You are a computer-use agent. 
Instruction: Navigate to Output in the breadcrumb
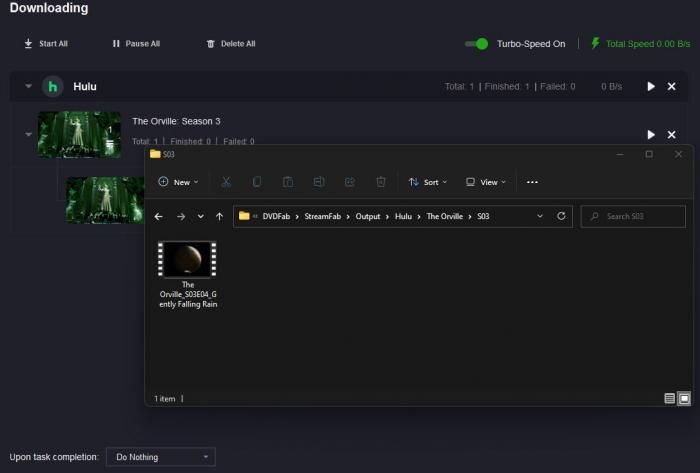368,216
